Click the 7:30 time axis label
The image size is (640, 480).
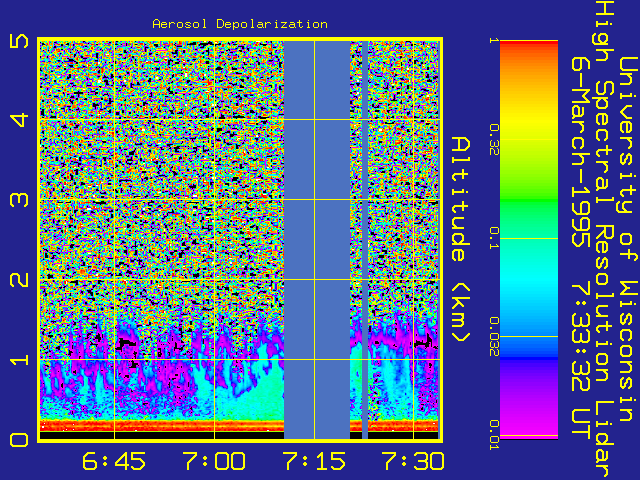413,461
